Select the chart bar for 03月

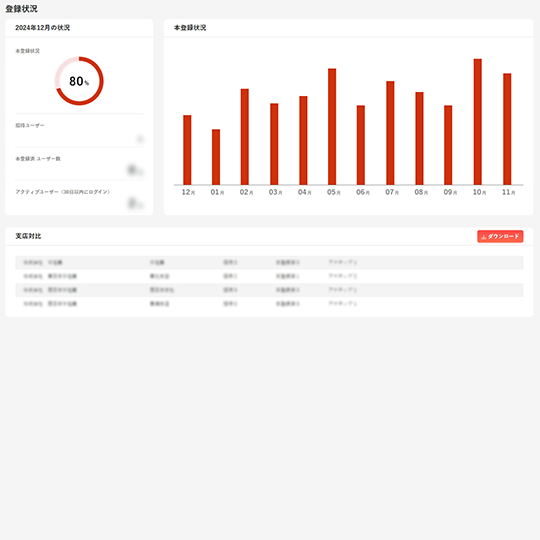click(274, 144)
